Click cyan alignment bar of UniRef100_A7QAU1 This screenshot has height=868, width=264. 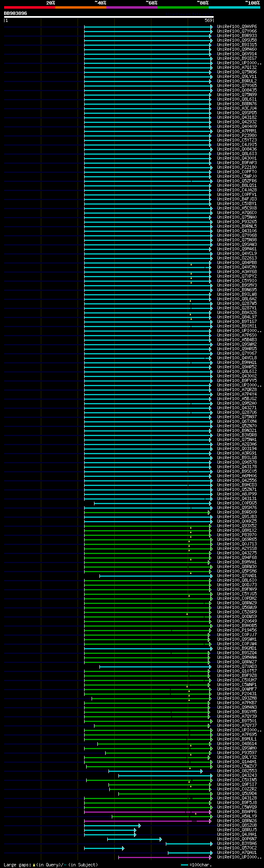(x=190, y=853)
